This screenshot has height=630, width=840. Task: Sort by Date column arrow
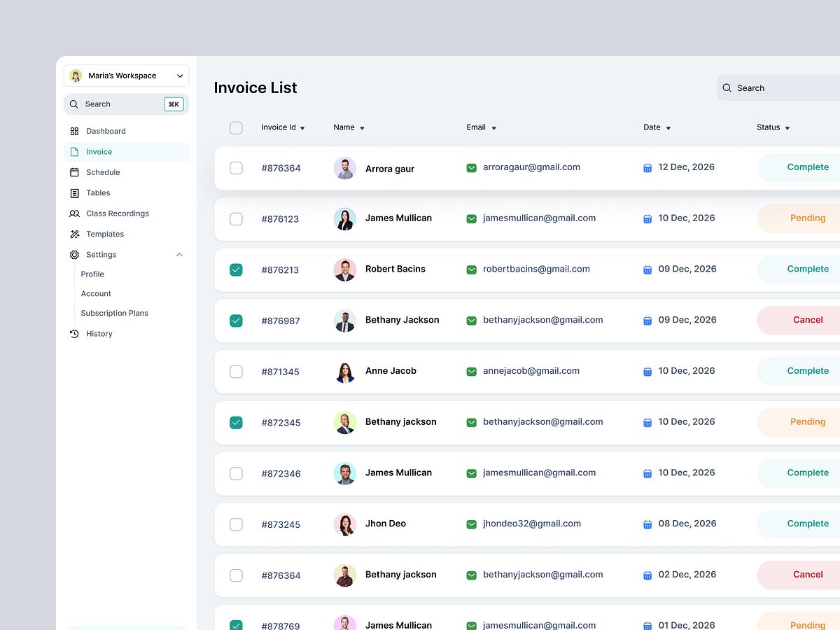point(668,128)
